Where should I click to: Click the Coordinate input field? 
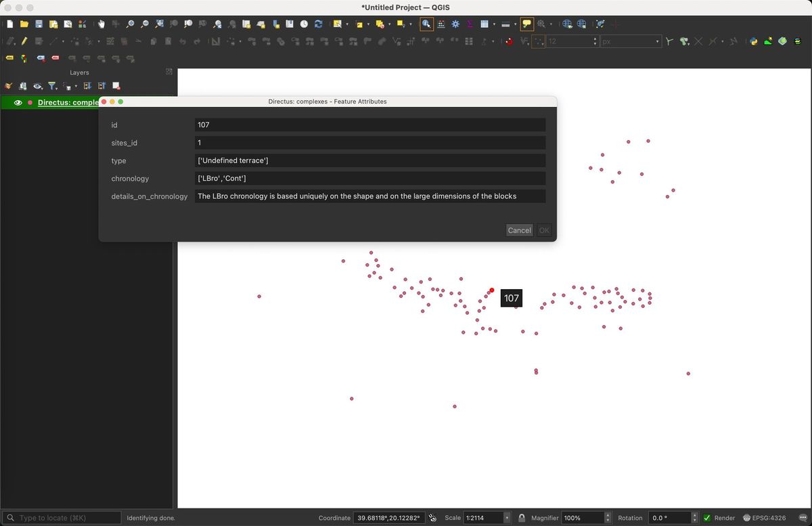pyautogui.click(x=388, y=518)
